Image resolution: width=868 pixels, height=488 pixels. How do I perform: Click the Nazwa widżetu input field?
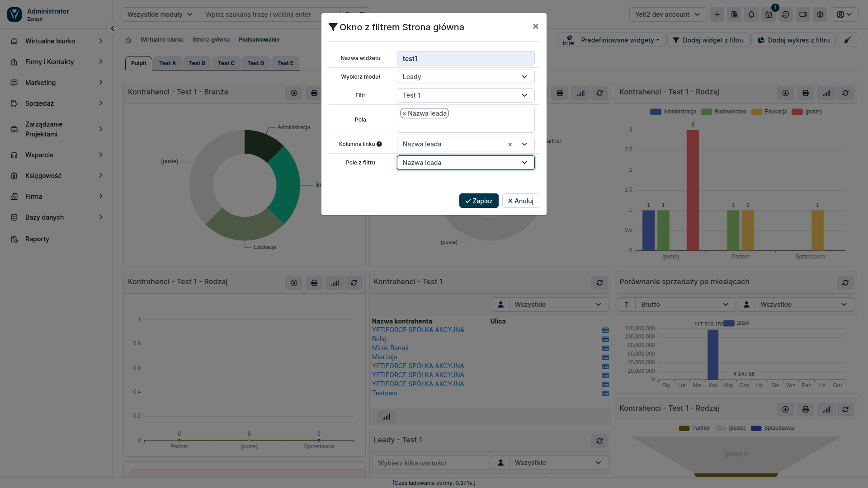(x=466, y=58)
